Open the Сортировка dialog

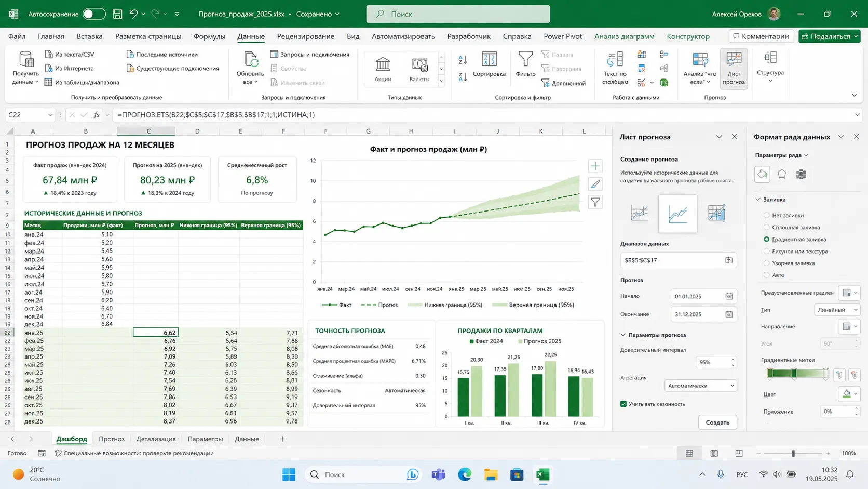[x=489, y=65]
